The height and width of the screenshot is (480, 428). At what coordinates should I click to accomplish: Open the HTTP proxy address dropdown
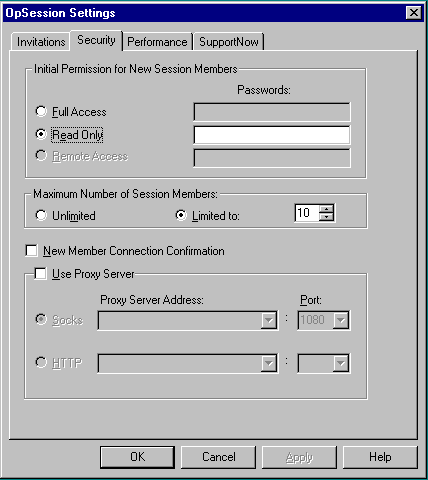[x=269, y=363]
